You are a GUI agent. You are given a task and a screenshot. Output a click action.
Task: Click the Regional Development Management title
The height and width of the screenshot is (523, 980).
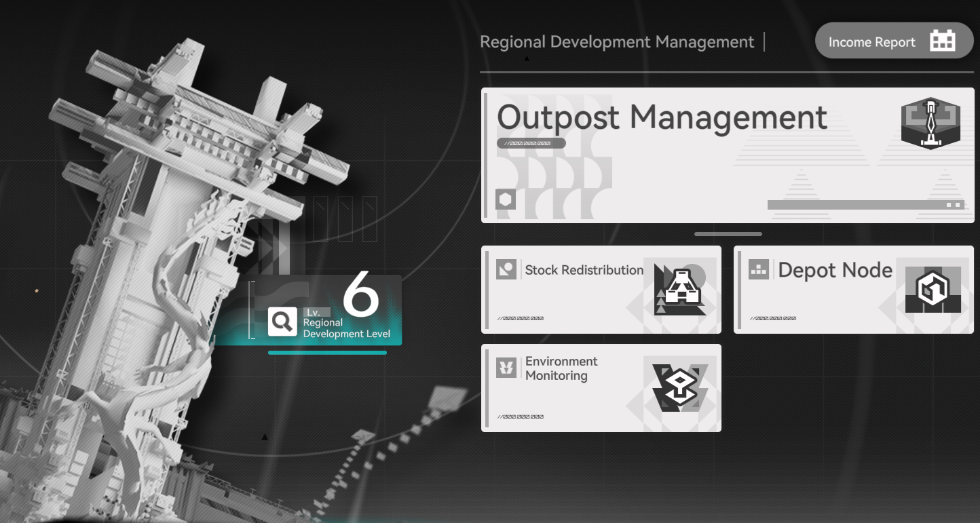(x=617, y=42)
